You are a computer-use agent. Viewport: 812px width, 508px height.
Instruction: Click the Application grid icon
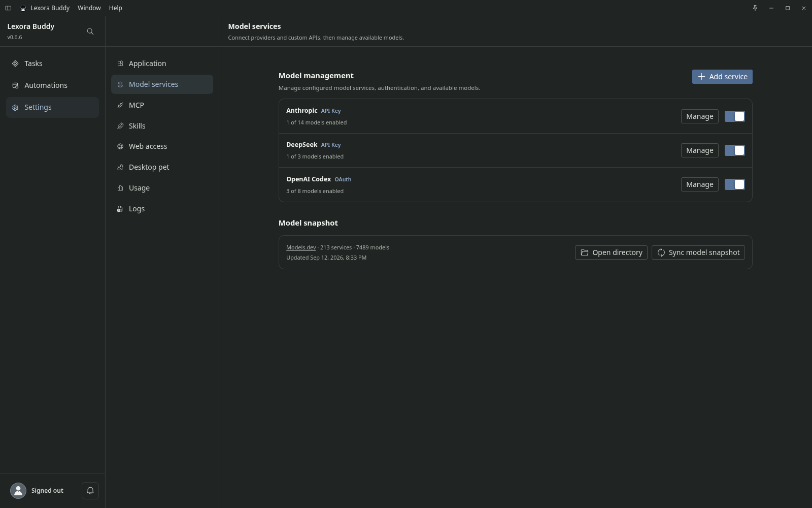120,63
